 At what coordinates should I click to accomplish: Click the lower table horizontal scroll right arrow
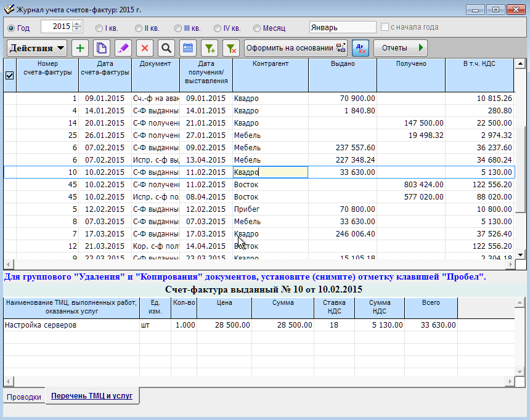510,381
